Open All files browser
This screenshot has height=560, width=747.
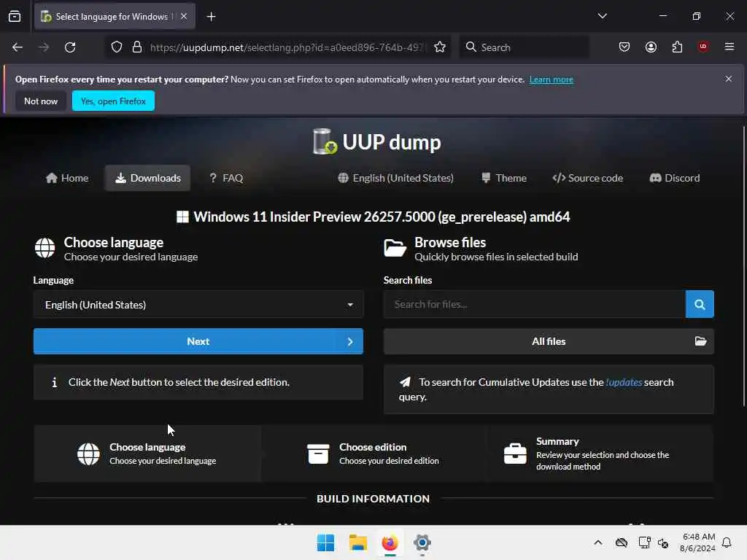549,341
